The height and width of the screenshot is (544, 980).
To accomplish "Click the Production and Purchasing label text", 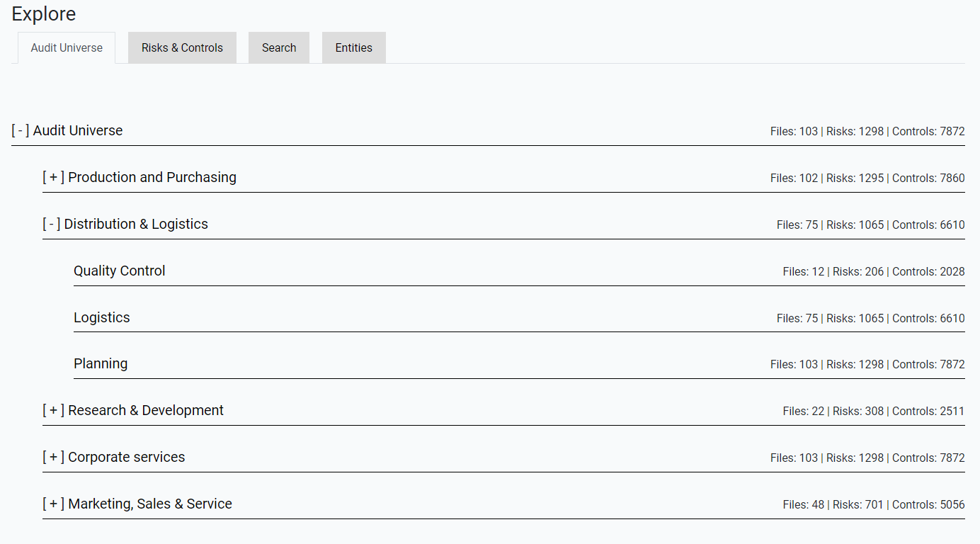I will (152, 178).
